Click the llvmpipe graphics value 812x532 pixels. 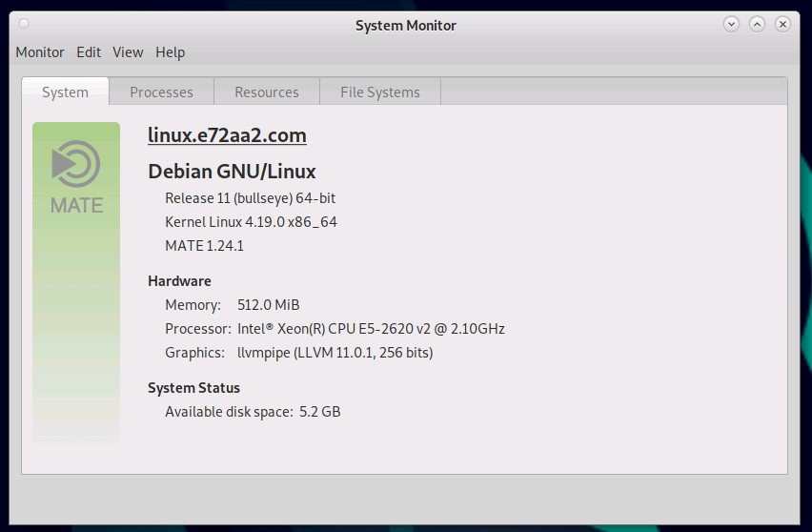[335, 352]
